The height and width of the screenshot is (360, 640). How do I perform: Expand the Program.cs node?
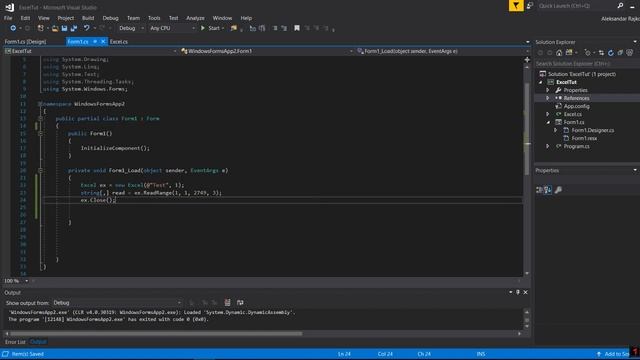click(x=548, y=146)
